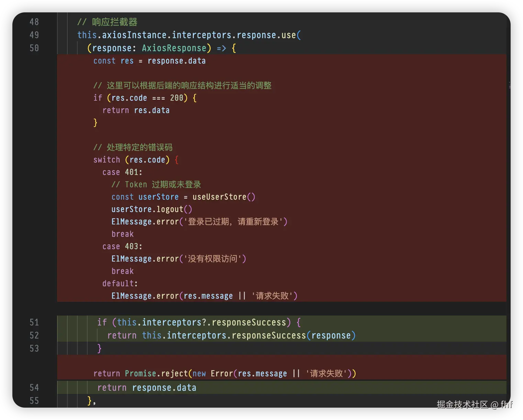523x420 pixels.
Task: Click line number 55 in gutter
Action: coord(34,401)
